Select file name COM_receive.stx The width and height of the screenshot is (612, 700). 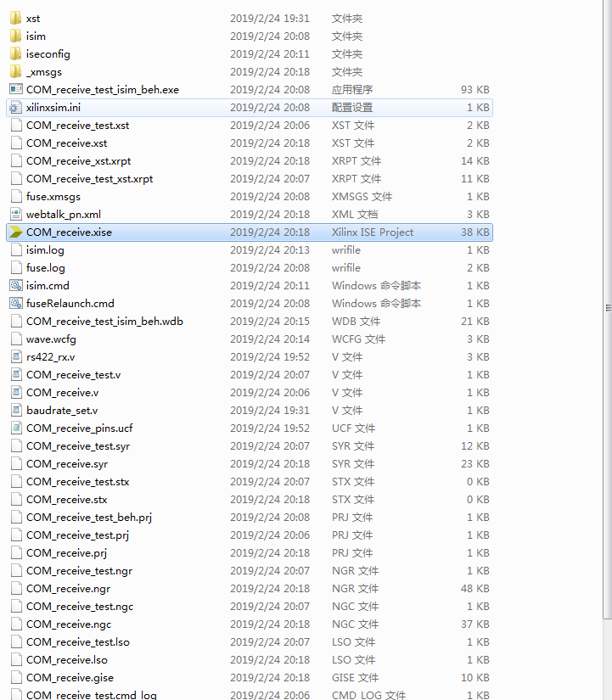(66, 500)
